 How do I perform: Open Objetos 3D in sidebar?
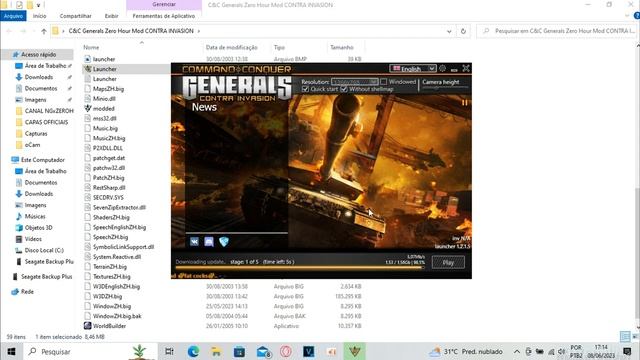pos(38,228)
